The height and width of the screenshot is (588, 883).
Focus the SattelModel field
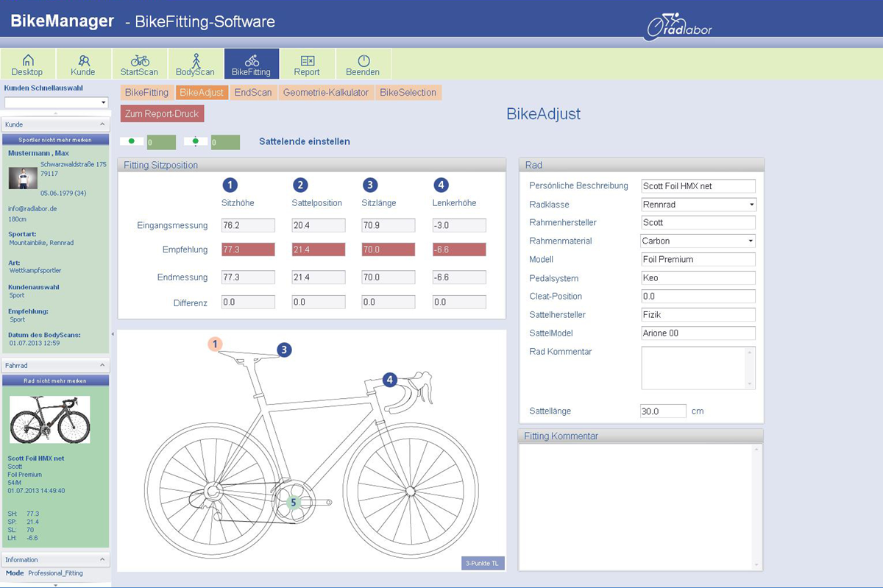click(698, 333)
